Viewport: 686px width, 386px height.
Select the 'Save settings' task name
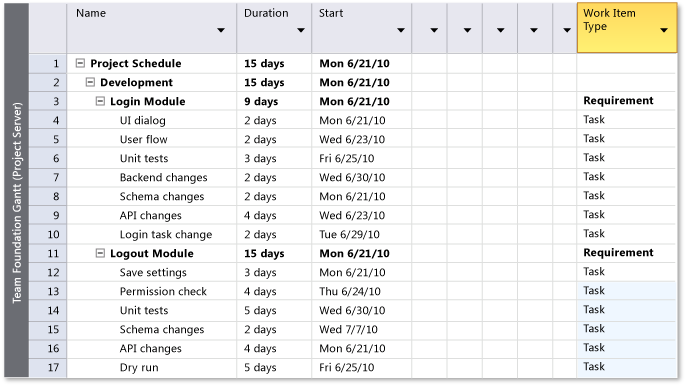click(153, 273)
